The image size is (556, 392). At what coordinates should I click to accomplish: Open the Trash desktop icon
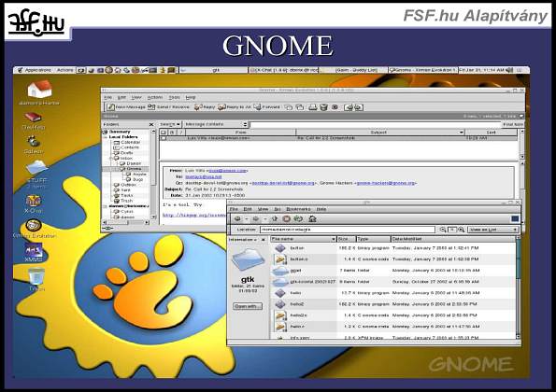[36, 276]
